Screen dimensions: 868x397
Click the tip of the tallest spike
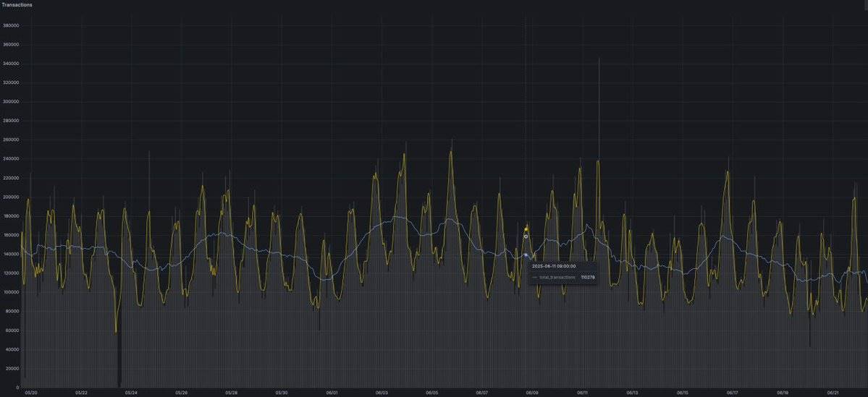pos(599,59)
